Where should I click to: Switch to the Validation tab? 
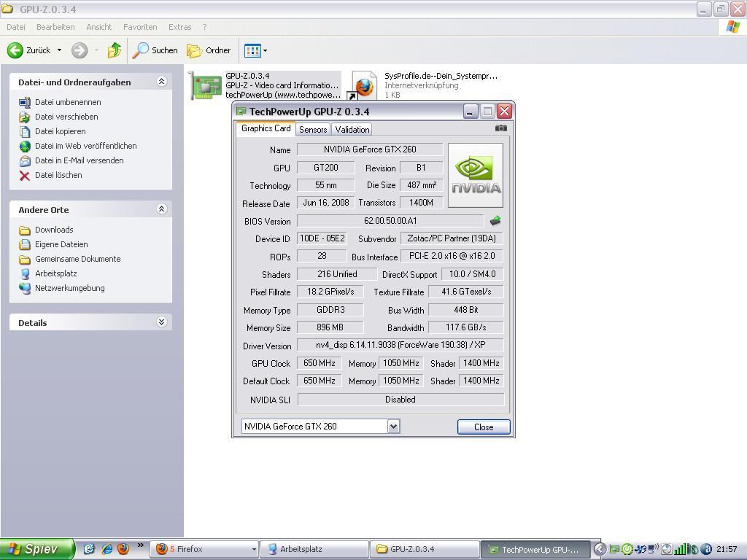352,130
